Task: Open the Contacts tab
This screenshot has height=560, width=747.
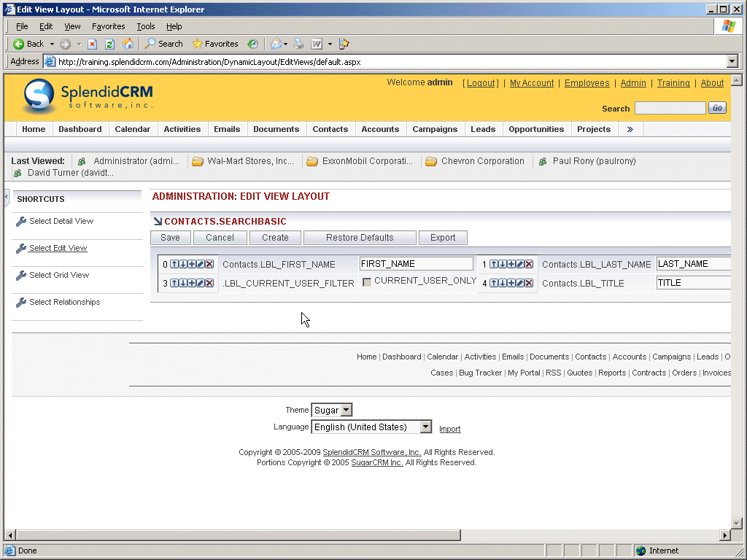Action: [330, 129]
